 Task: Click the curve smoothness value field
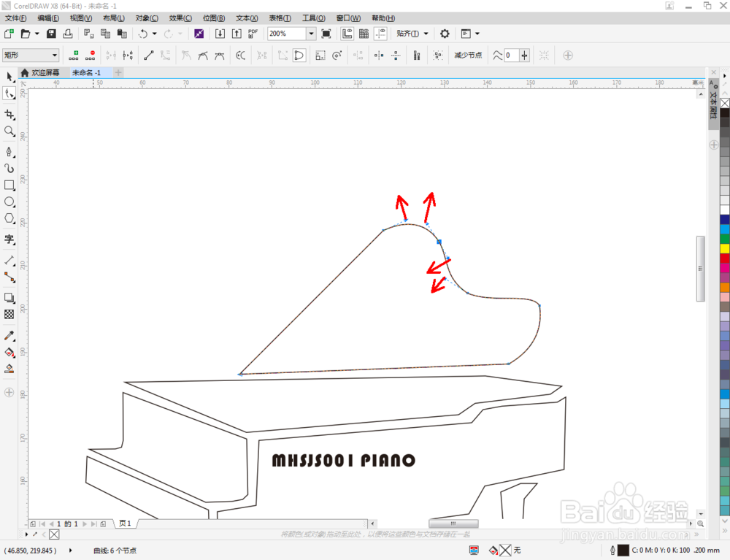click(511, 55)
